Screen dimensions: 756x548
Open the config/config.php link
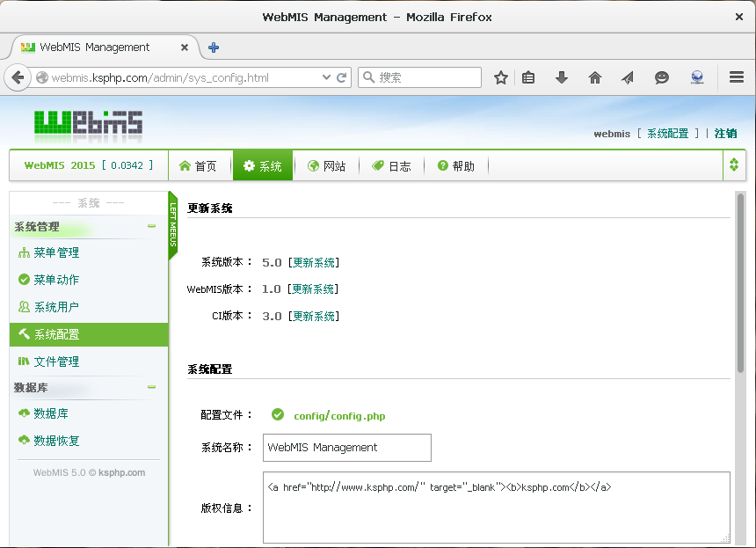[339, 416]
